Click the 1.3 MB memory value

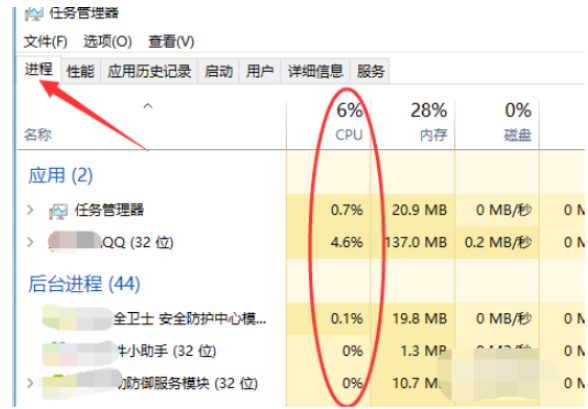pos(423,351)
